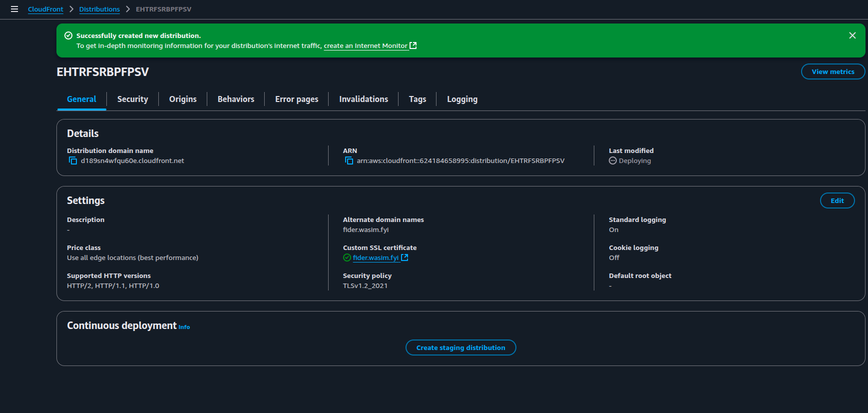Click the TLSv1.2_2021 security policy value

pos(365,285)
